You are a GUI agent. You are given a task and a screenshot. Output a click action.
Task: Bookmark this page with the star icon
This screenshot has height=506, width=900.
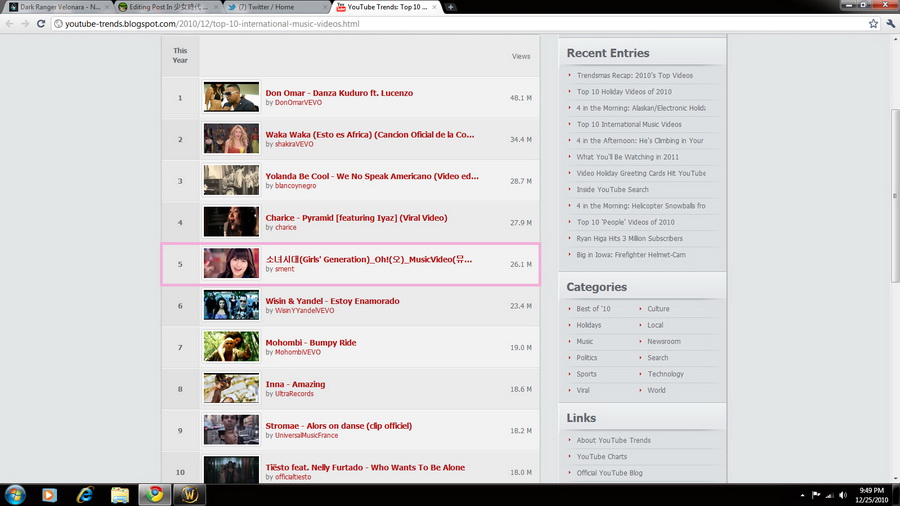[x=873, y=24]
